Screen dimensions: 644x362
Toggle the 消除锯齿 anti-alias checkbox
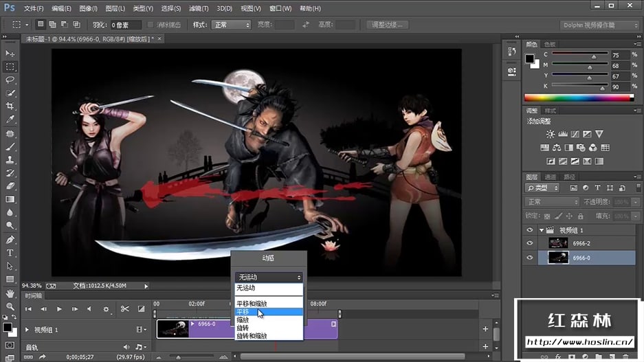coord(151,25)
